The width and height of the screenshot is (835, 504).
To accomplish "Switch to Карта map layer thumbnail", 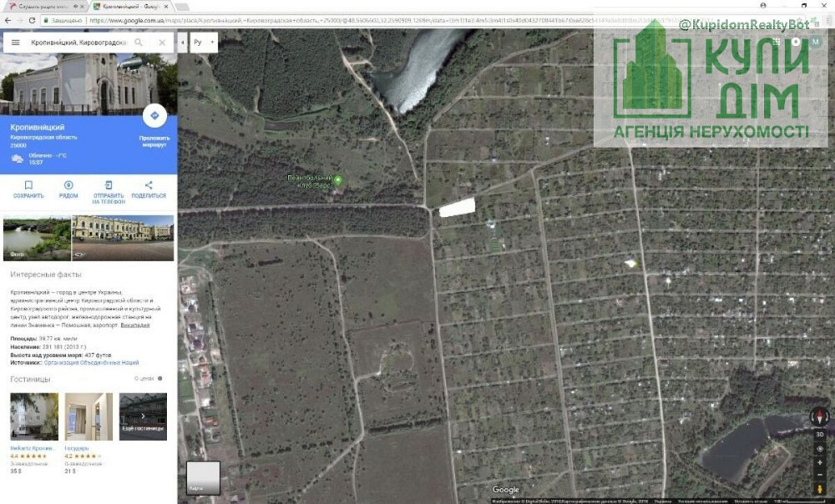I will tap(203, 478).
